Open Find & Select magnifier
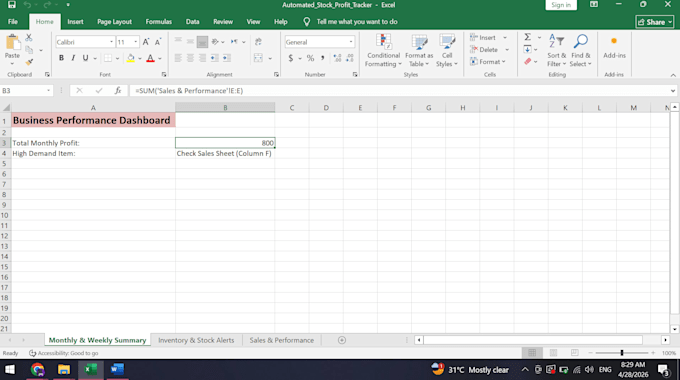 click(x=581, y=50)
